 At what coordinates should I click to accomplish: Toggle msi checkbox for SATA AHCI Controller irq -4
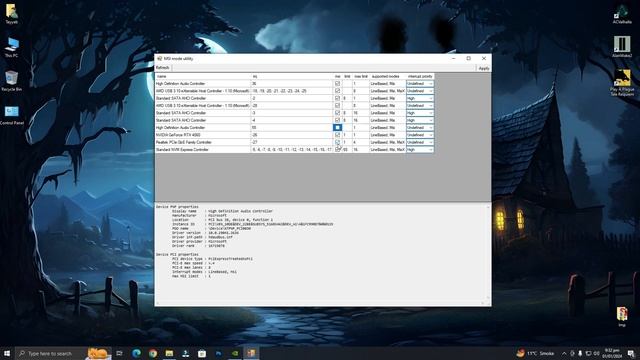337,120
